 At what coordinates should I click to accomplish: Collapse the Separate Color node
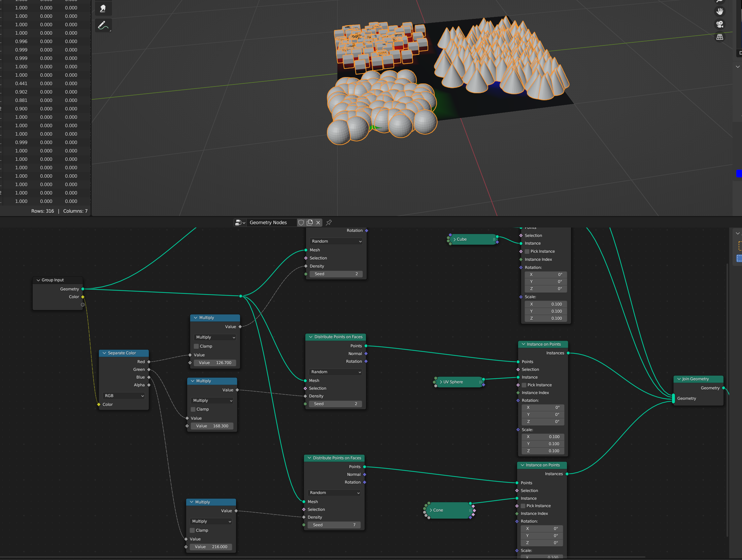coord(104,353)
